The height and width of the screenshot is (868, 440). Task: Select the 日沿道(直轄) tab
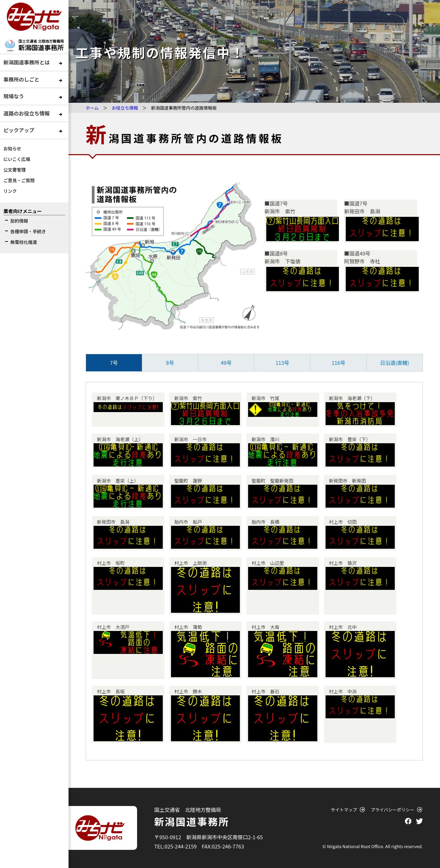tap(394, 363)
